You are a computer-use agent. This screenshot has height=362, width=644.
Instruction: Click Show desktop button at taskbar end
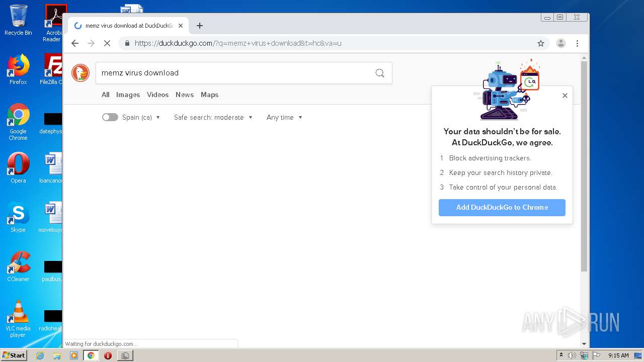click(638, 355)
